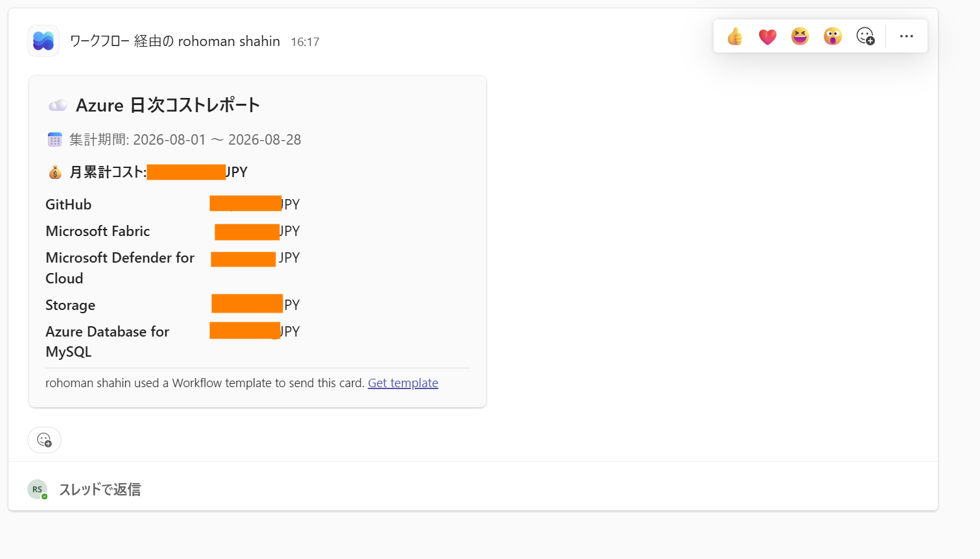Viewport: 980px width, 559px height.
Task: Click スレッドで返信 to reply in thread
Action: tap(100, 490)
